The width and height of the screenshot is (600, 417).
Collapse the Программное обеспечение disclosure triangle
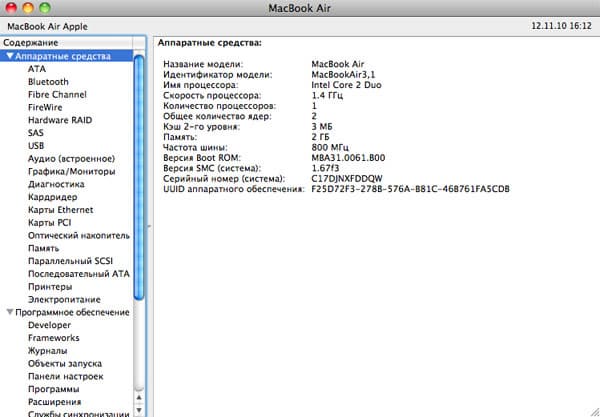tap(10, 312)
